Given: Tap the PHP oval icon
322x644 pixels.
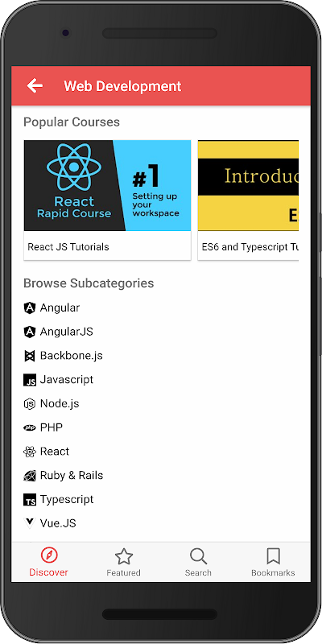Looking at the screenshot, I should [30, 428].
